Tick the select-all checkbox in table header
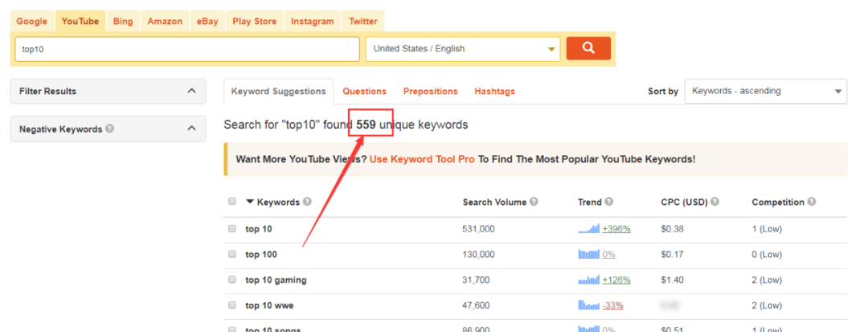This screenshot has width=868, height=332. point(232,202)
